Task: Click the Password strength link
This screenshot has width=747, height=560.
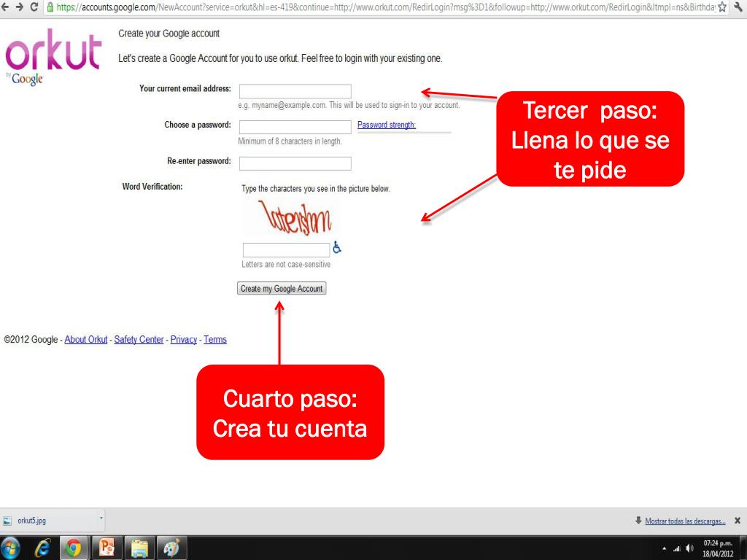Action: pyautogui.click(x=387, y=125)
